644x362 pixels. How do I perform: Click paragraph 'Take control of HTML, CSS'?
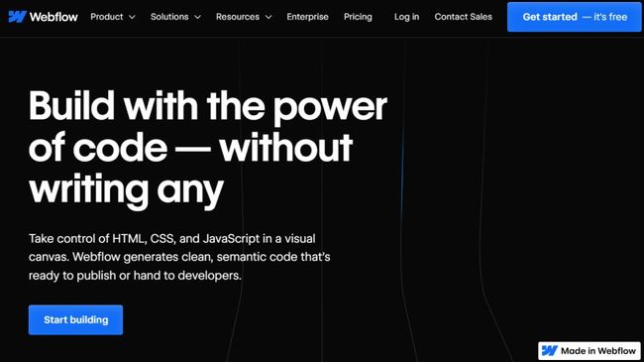[179, 257]
